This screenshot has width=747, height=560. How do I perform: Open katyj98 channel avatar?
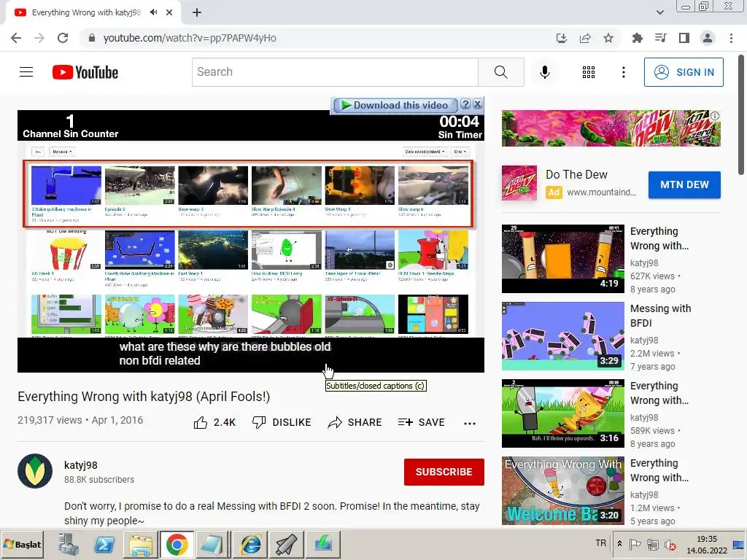click(x=35, y=472)
